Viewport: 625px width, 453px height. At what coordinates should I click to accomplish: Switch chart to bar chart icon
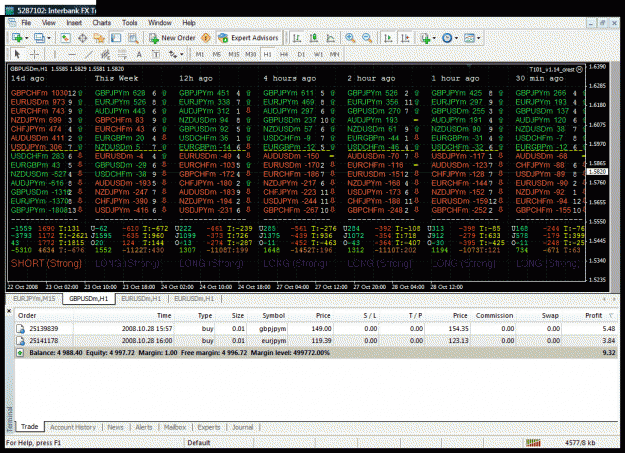tap(297, 38)
